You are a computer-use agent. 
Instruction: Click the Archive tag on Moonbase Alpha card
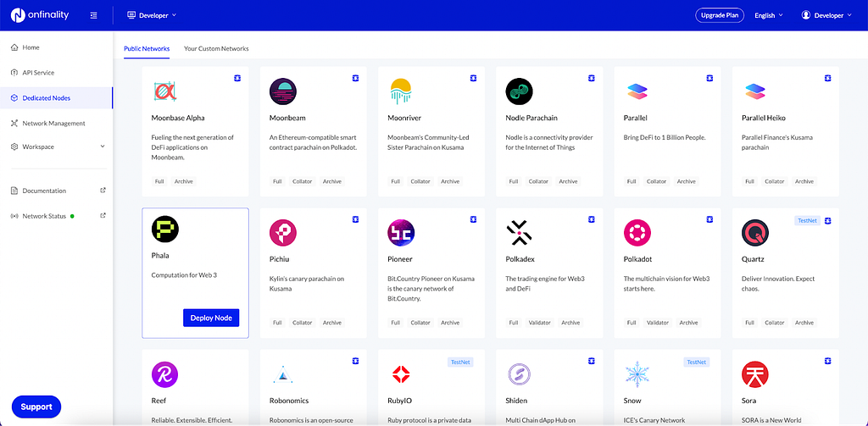point(184,181)
